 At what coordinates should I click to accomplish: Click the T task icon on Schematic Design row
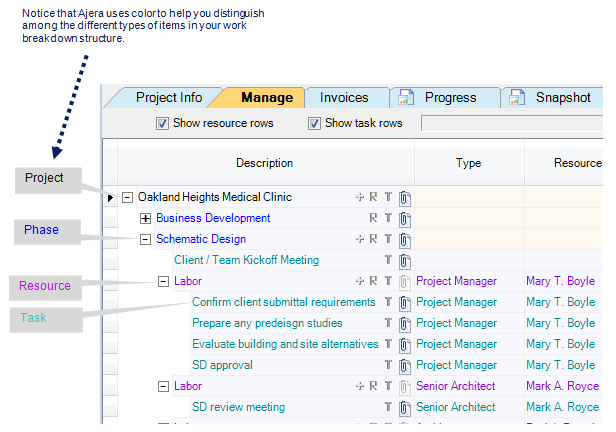(389, 239)
